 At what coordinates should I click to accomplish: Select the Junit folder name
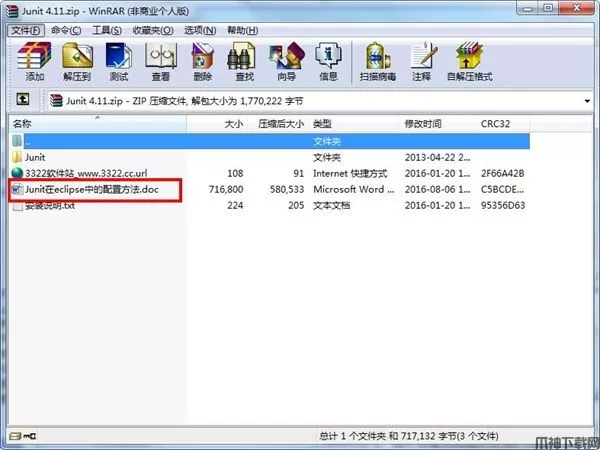click(35, 157)
